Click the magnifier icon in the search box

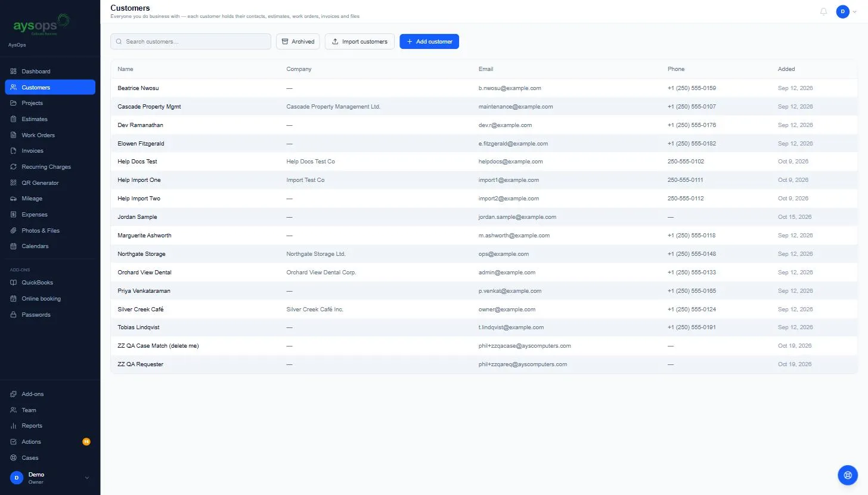[119, 42]
